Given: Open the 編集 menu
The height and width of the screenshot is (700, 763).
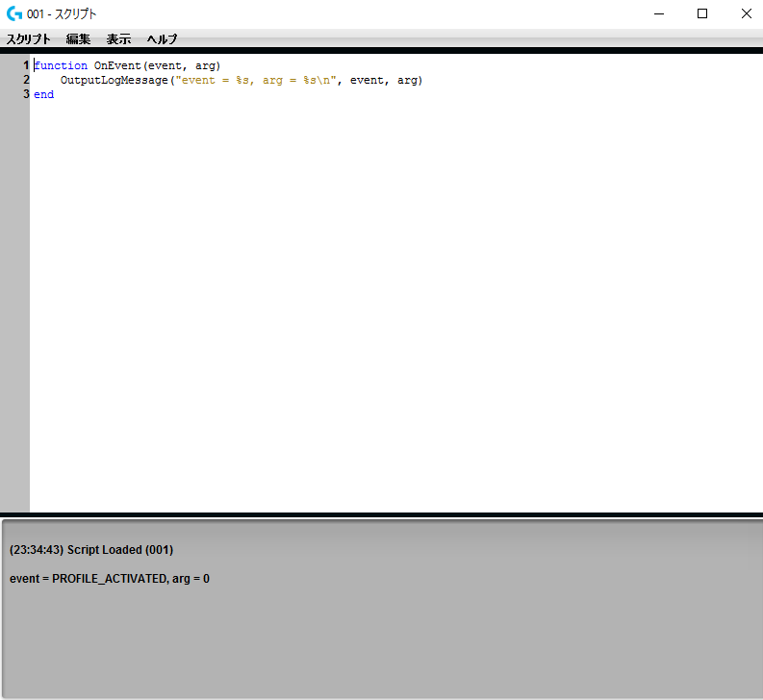Looking at the screenshot, I should point(78,39).
